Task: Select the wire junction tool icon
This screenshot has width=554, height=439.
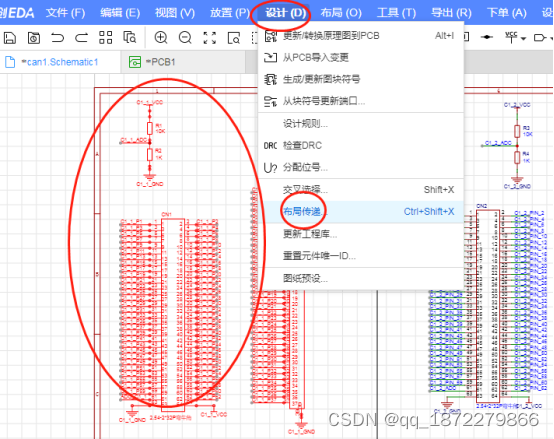Action: click(x=487, y=37)
